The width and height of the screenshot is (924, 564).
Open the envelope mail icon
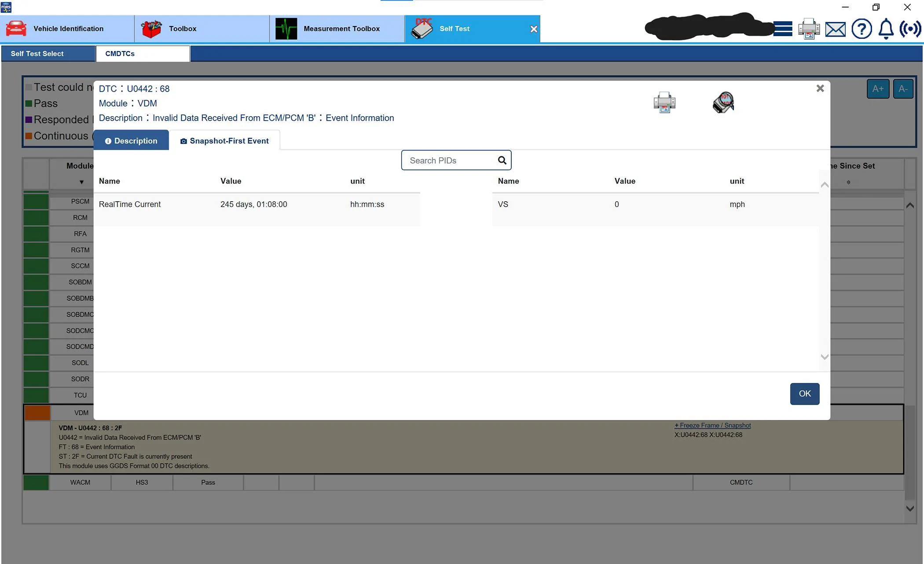click(835, 29)
